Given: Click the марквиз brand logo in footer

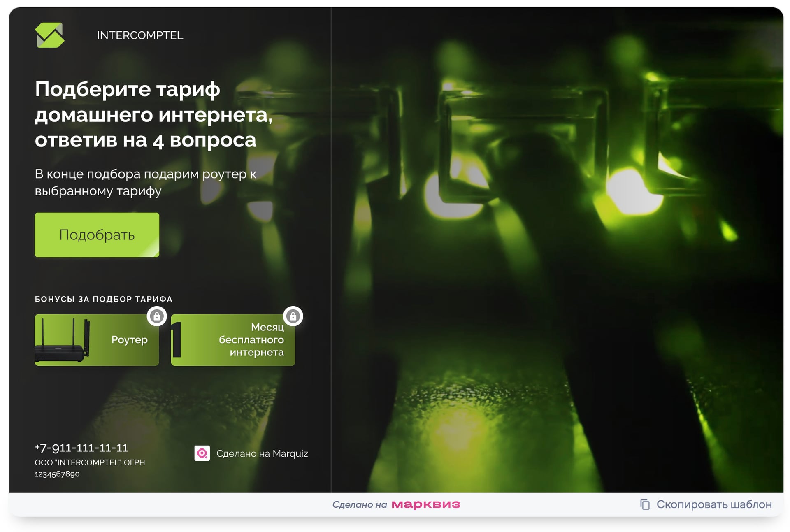Looking at the screenshot, I should click(x=425, y=504).
